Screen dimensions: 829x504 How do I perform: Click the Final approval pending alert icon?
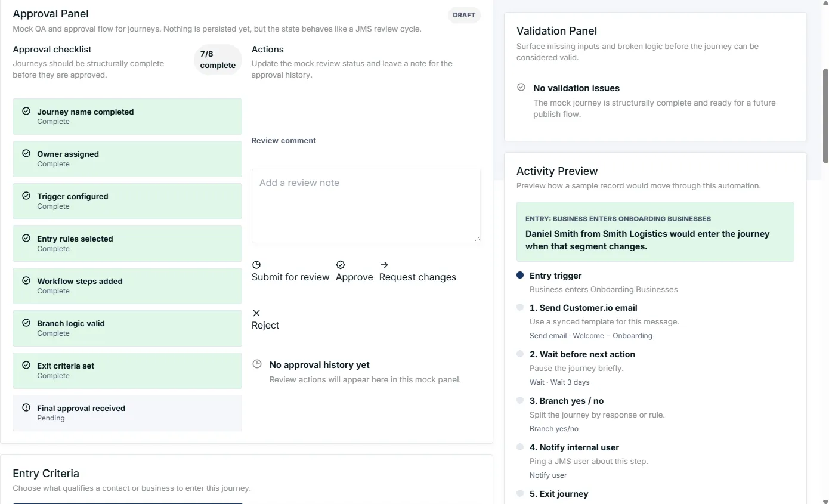[x=26, y=407]
